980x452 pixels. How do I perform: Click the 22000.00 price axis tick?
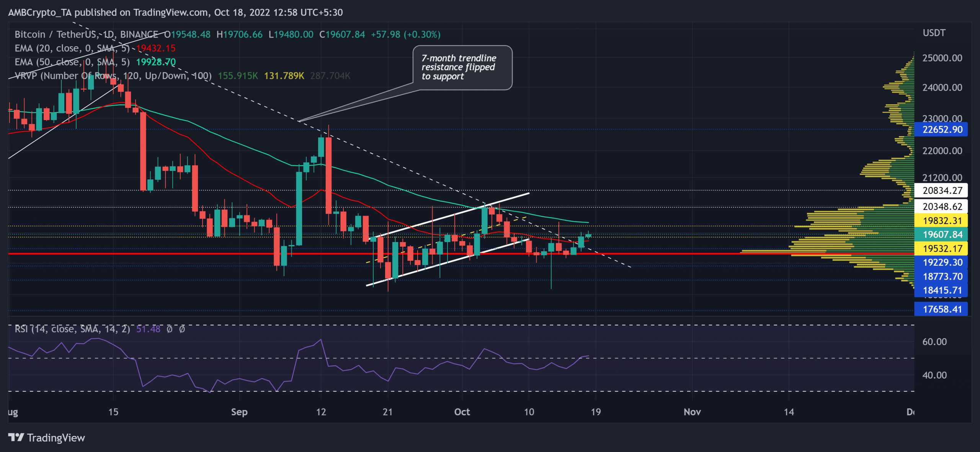(942, 151)
